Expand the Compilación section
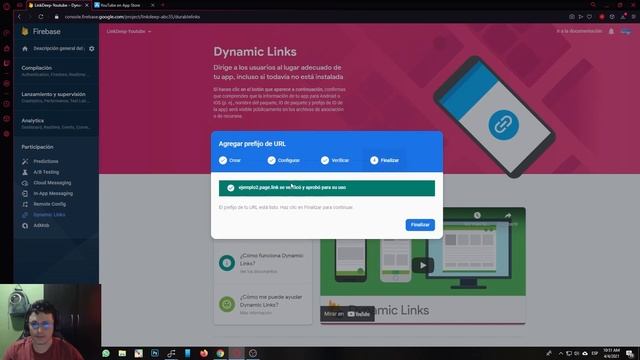Image resolution: width=640 pixels, height=360 pixels. coord(56,71)
